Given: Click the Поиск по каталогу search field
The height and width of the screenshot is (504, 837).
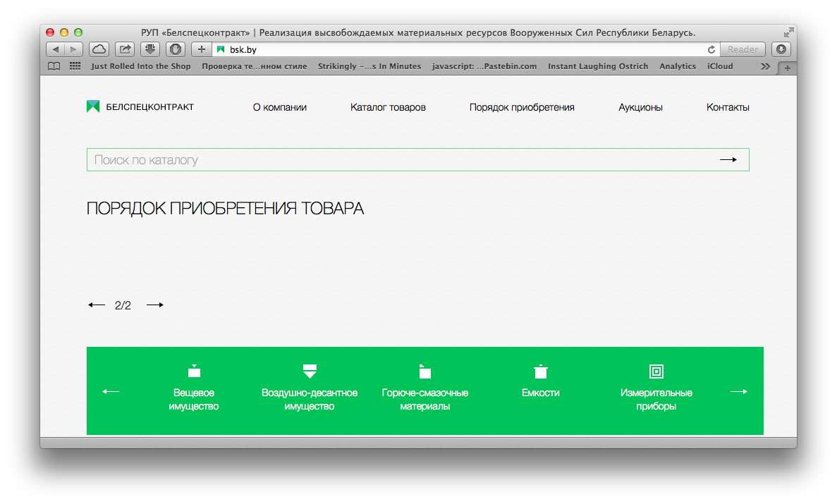Looking at the screenshot, I should click(x=395, y=160).
